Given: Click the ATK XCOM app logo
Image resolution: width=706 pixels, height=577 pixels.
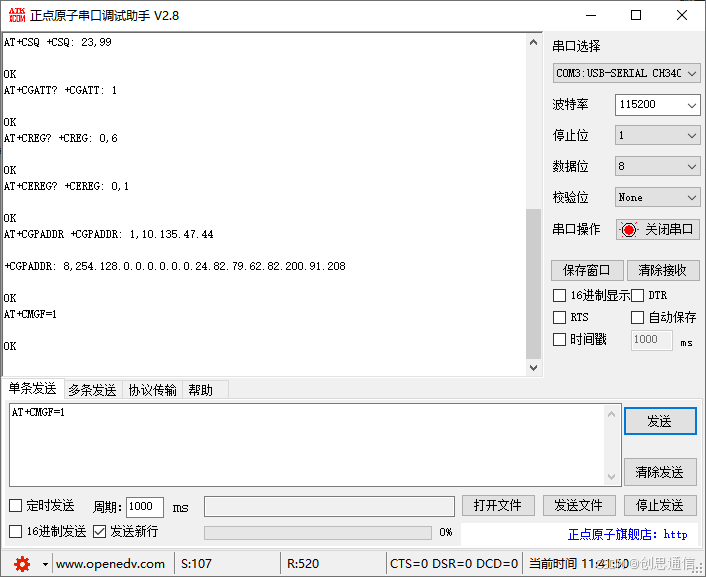Looking at the screenshot, I should click(17, 15).
